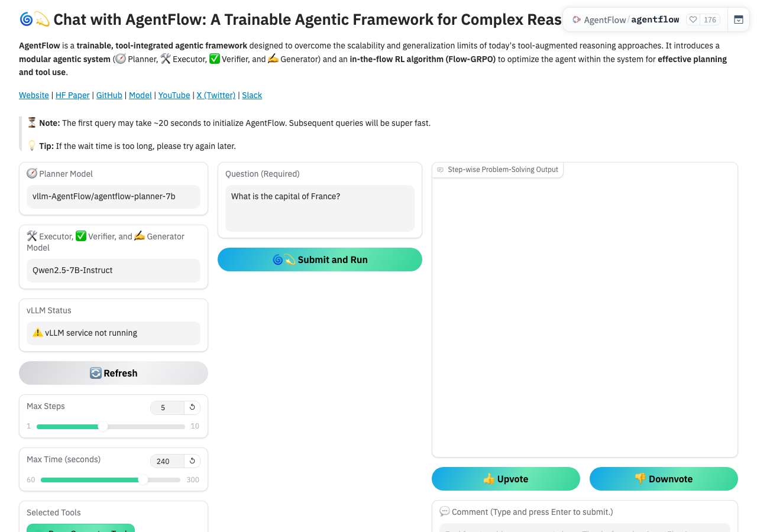Downvote the response
The width and height of the screenshot is (757, 532).
(664, 479)
